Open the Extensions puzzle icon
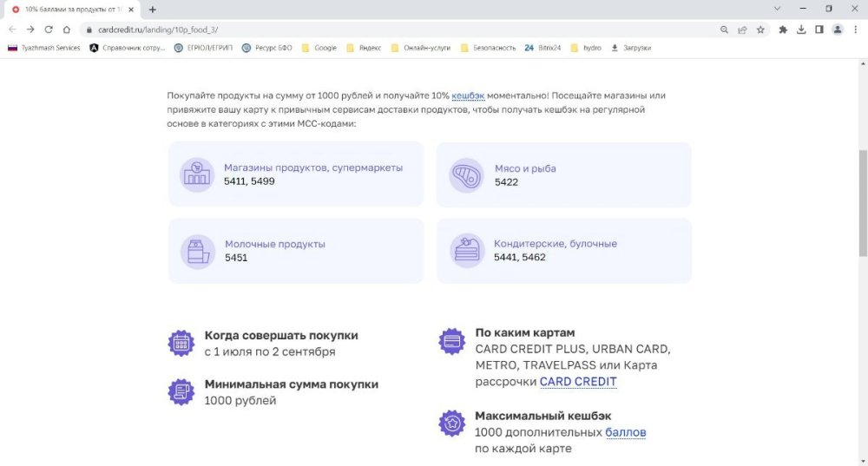Screen dimensions: 868x466 pos(783,29)
